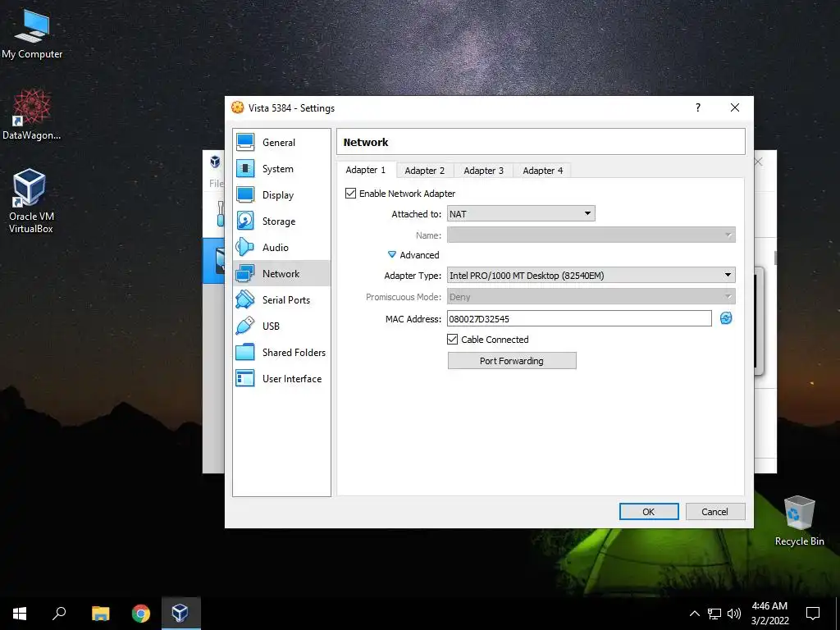The height and width of the screenshot is (630, 840).
Task: Click the MAC Address input field
Action: (579, 318)
